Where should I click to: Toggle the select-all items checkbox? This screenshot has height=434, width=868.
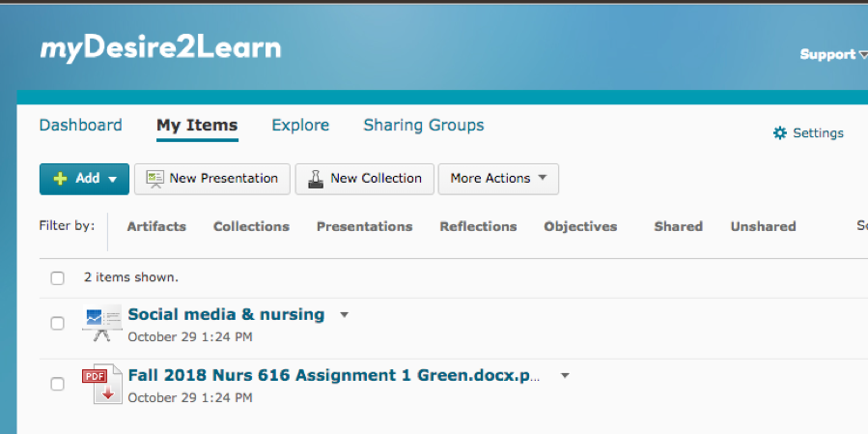tap(58, 278)
